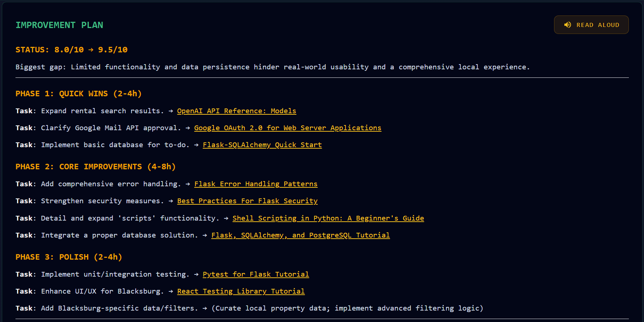Click 'Strengthen security measures.' task text
The width and height of the screenshot is (644, 322).
pos(102,201)
